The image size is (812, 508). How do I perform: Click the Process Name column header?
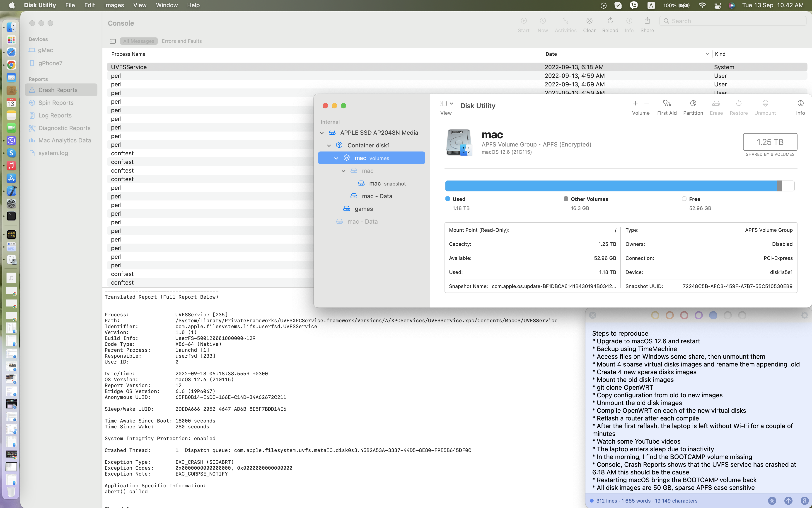(128, 54)
